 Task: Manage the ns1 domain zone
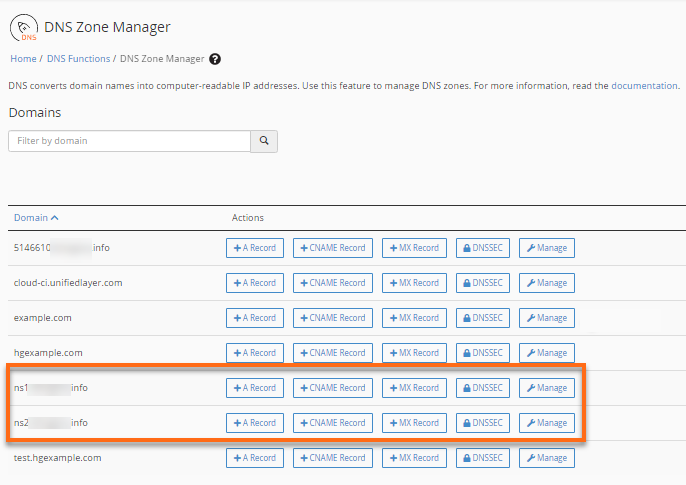coord(547,388)
